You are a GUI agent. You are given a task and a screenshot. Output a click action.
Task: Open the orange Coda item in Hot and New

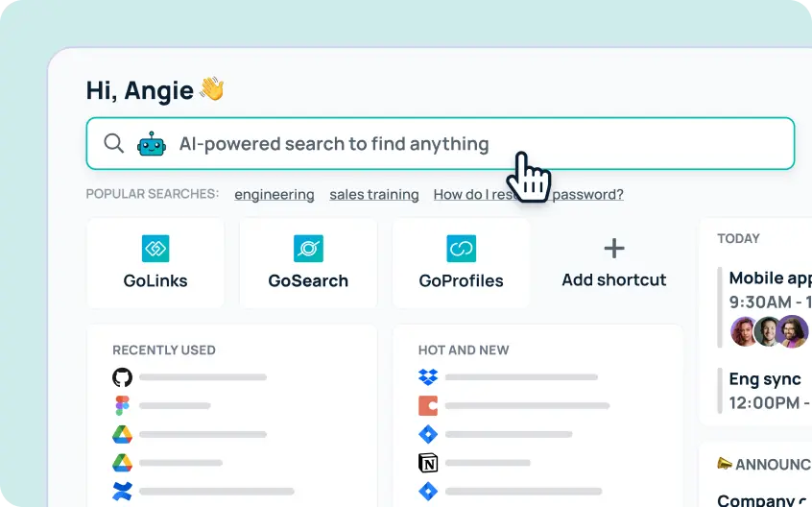pos(513,405)
